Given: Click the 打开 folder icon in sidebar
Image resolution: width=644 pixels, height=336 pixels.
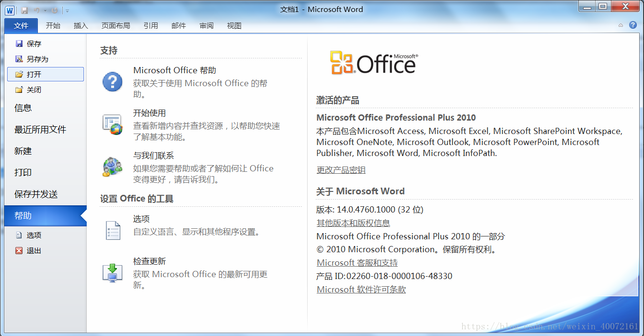Looking at the screenshot, I should coord(19,74).
